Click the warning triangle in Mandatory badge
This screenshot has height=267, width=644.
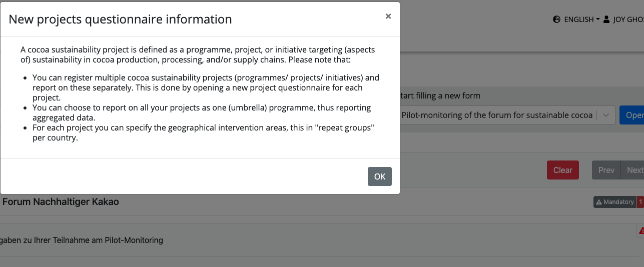click(x=599, y=202)
